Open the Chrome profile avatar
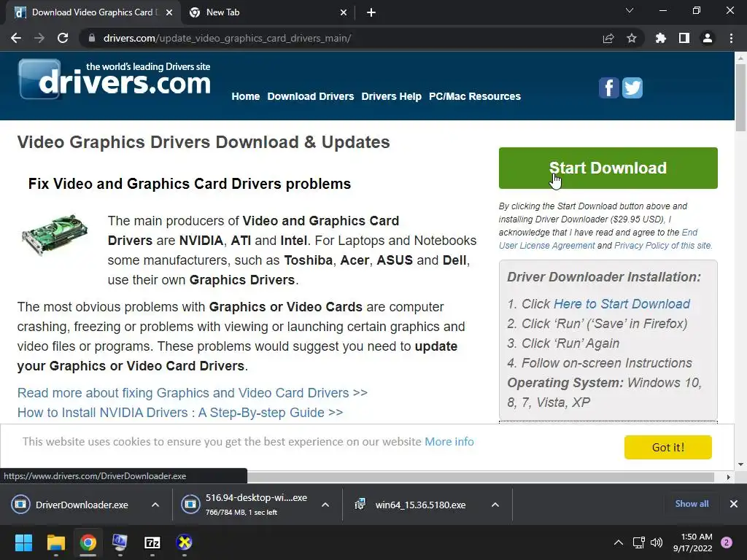Viewport: 747px width, 560px height. tap(708, 38)
